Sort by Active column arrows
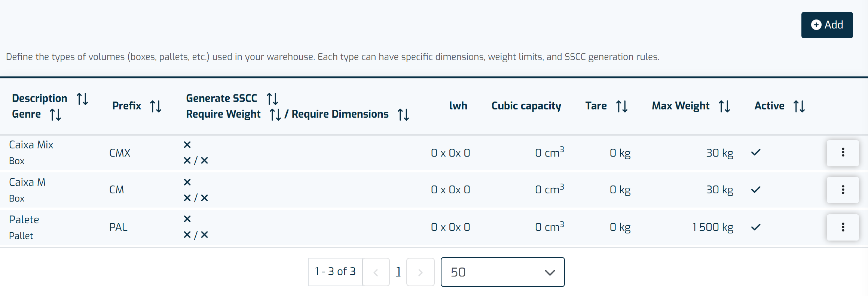Screen dimensions: 868x296 click(799, 106)
